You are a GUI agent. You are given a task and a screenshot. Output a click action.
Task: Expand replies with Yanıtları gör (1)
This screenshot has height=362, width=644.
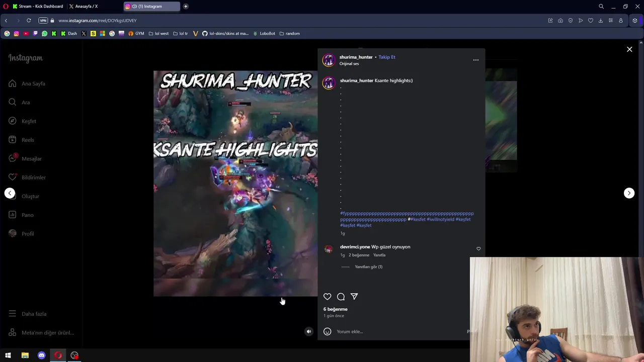click(368, 267)
